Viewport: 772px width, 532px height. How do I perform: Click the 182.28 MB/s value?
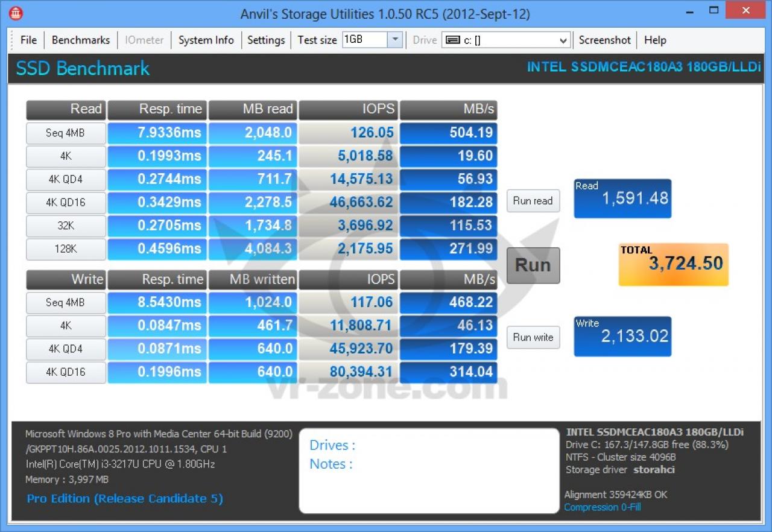[x=448, y=202]
